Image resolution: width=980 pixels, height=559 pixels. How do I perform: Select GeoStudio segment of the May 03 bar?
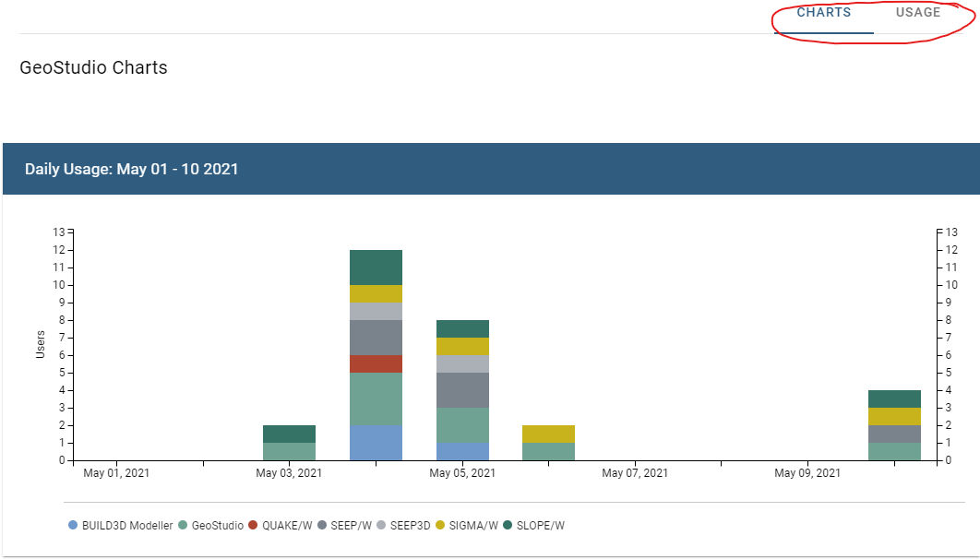290,452
